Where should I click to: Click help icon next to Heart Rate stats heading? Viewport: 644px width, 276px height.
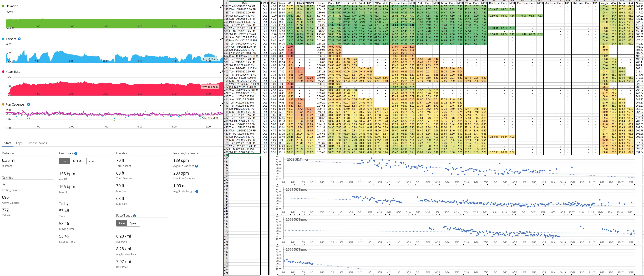(x=76, y=154)
